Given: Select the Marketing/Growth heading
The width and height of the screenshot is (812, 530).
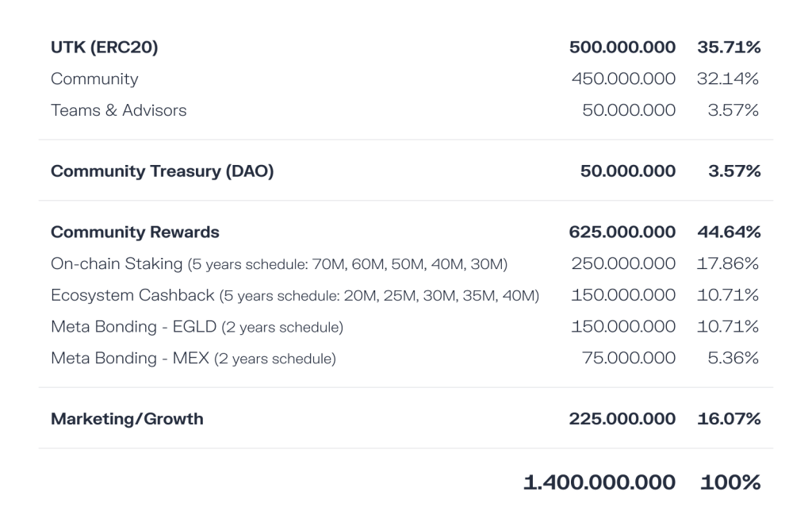Looking at the screenshot, I should 127,419.
